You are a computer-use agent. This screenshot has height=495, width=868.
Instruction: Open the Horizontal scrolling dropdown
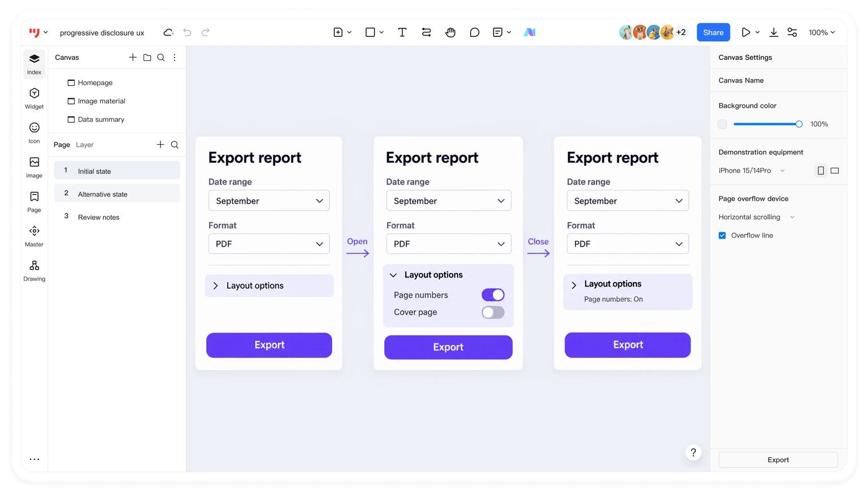[757, 217]
